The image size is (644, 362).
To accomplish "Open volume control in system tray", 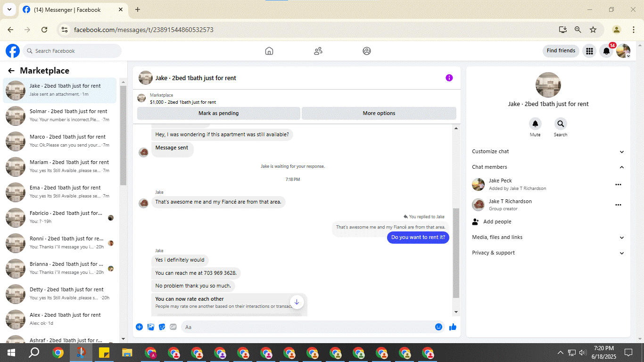I will pos(583,352).
